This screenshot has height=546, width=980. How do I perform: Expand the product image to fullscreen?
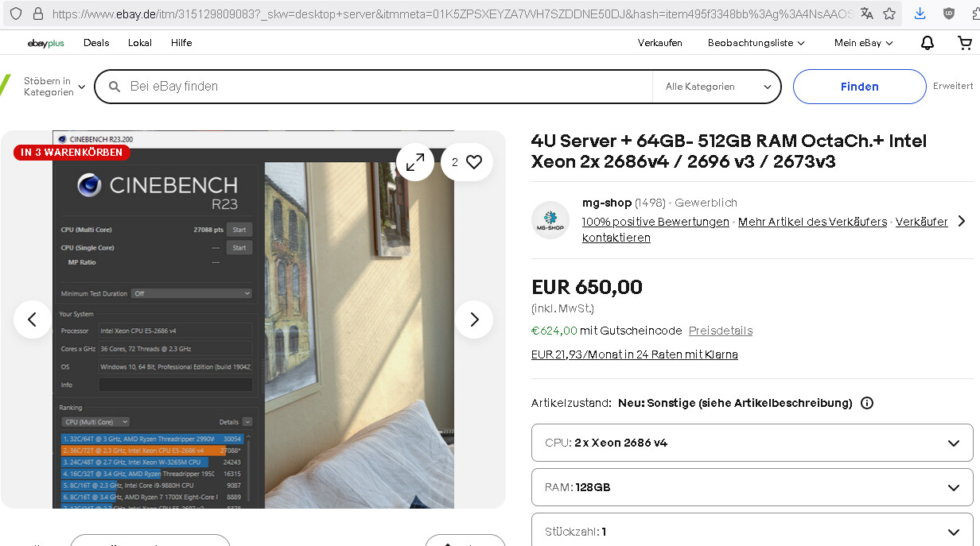click(415, 162)
